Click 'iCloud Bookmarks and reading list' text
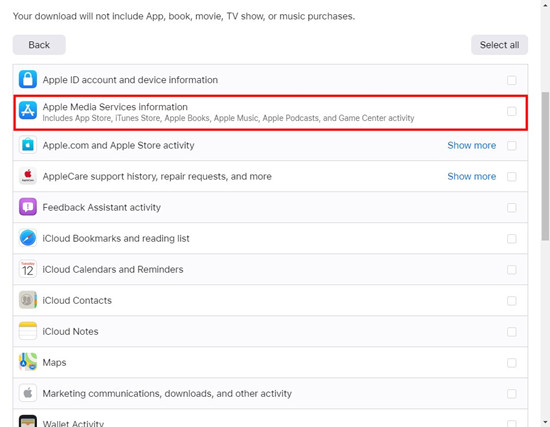 click(x=116, y=238)
